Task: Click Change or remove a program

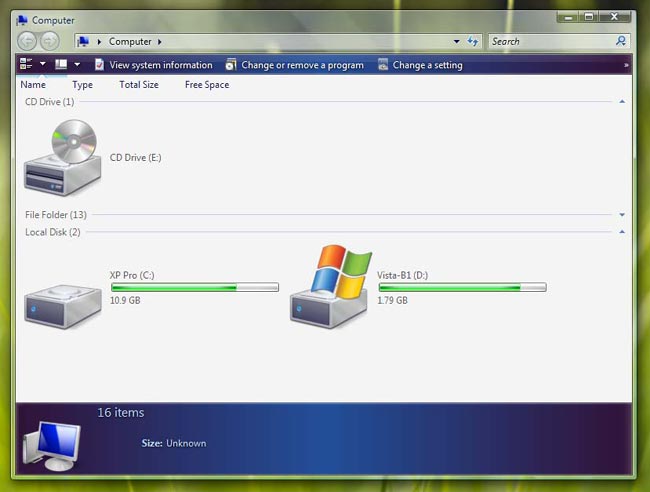Action: click(x=295, y=65)
